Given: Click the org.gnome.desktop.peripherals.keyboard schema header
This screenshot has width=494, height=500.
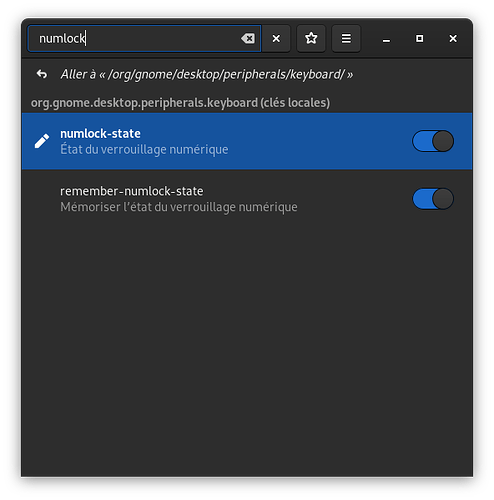Looking at the screenshot, I should click(x=180, y=103).
